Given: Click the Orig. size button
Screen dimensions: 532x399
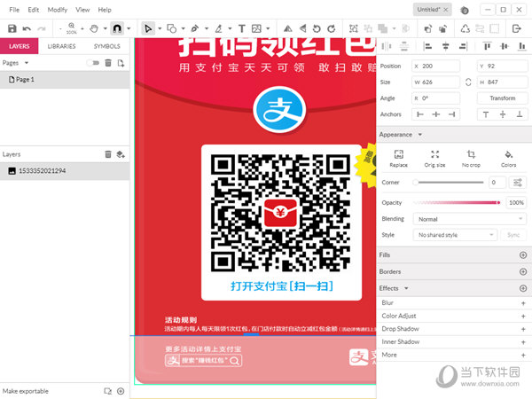Looking at the screenshot, I should 434,159.
